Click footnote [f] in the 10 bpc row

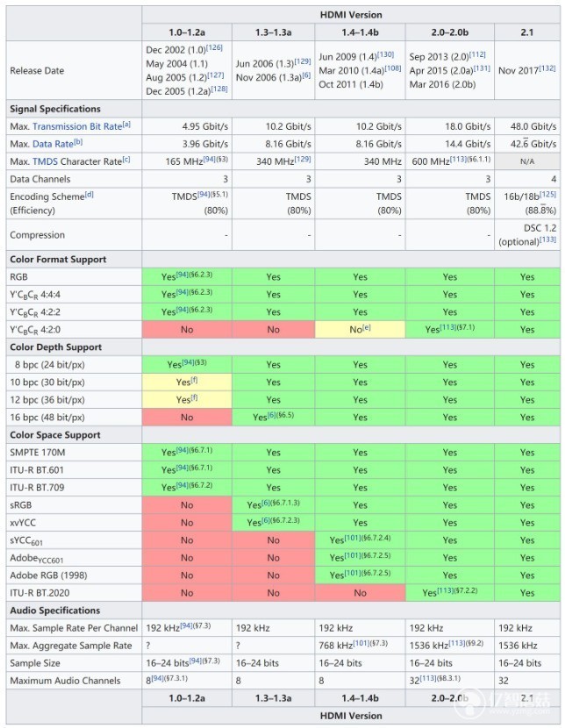coord(194,380)
